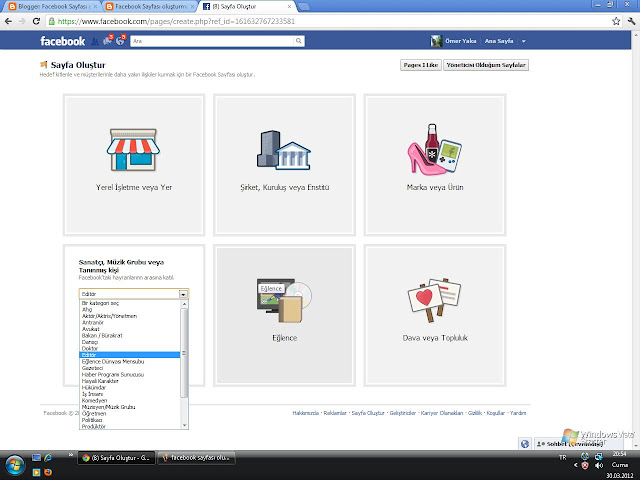The image size is (640, 480).
Task: Click the category list scrollbar down arrow
Action: [x=184, y=425]
